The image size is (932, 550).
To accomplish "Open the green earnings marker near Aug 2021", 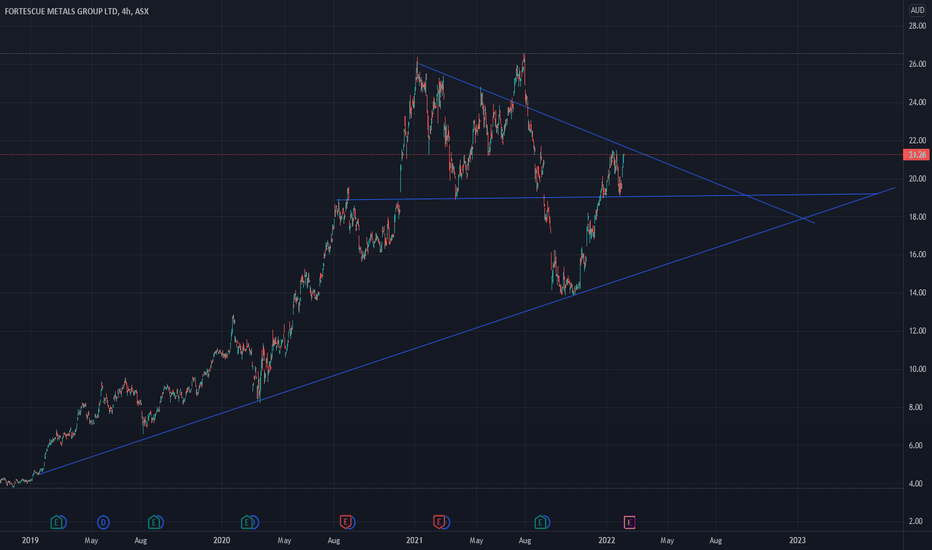I will [540, 523].
